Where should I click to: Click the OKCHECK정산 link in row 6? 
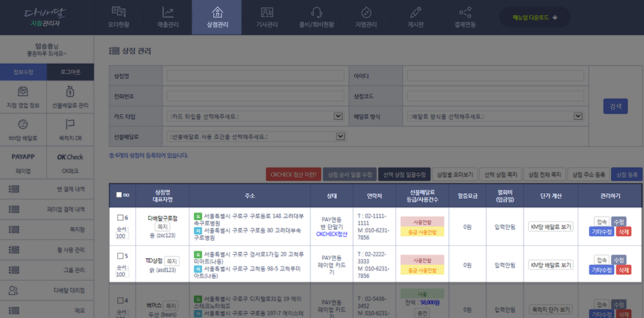(x=332, y=234)
